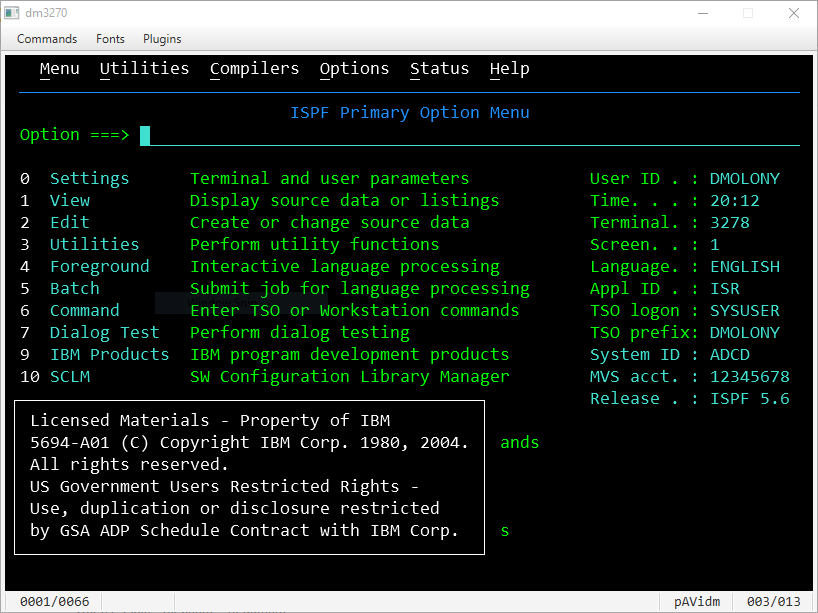Select the Options action bar item

tap(354, 69)
